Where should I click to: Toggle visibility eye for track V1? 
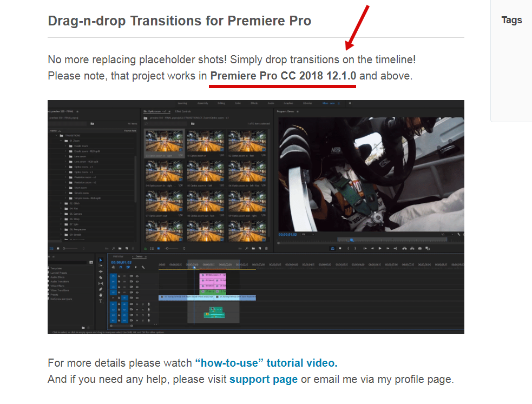click(x=137, y=297)
